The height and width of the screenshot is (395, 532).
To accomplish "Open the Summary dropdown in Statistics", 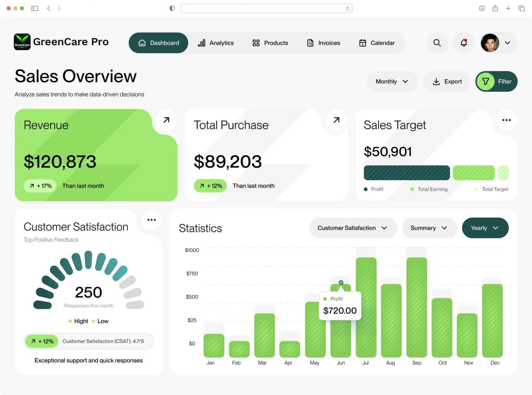I will coord(429,228).
